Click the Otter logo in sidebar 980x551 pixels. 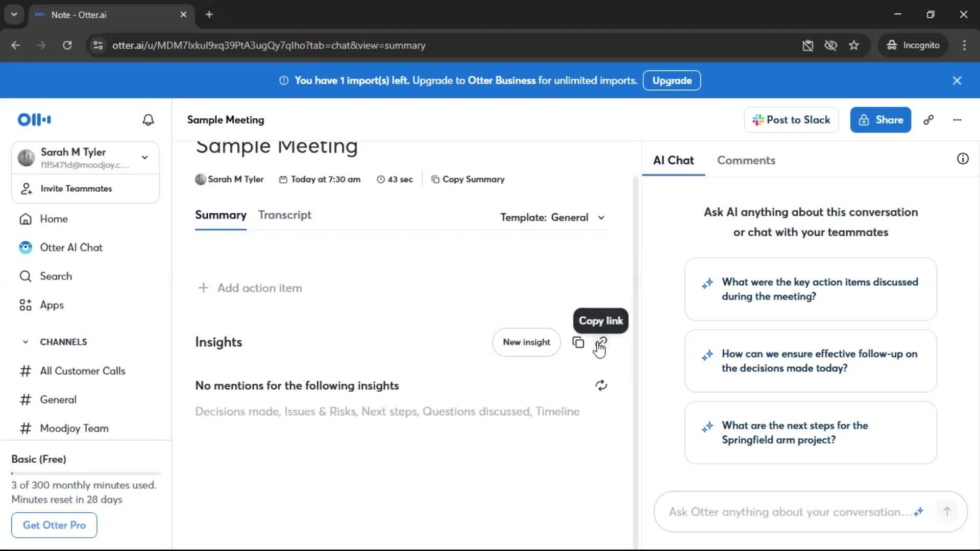[34, 120]
